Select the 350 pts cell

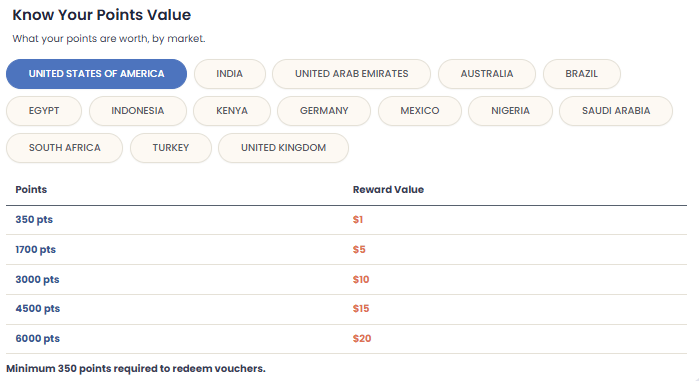point(34,220)
